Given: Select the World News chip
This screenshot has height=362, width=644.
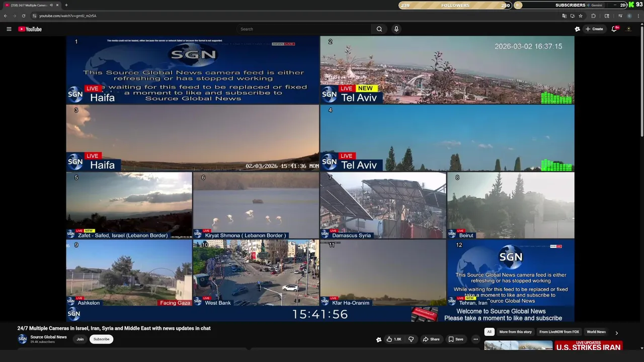Looking at the screenshot, I should (x=596, y=332).
